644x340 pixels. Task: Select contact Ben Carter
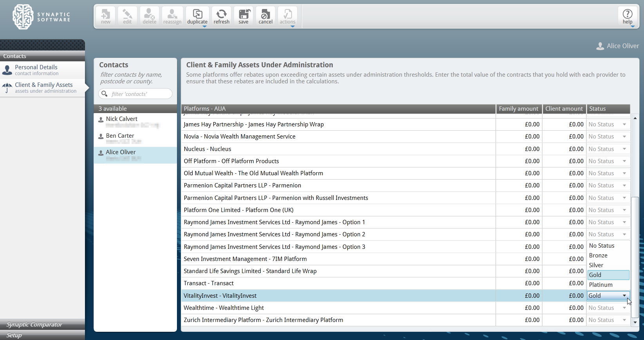(135, 139)
